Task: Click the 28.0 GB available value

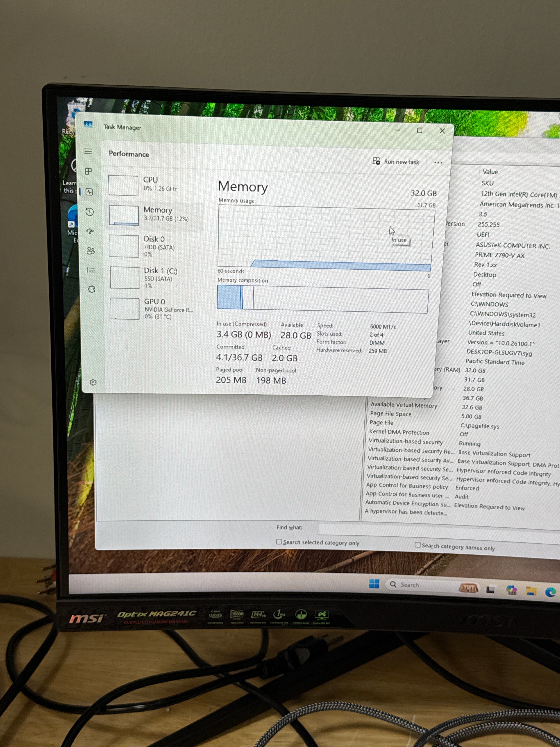Action: point(296,335)
